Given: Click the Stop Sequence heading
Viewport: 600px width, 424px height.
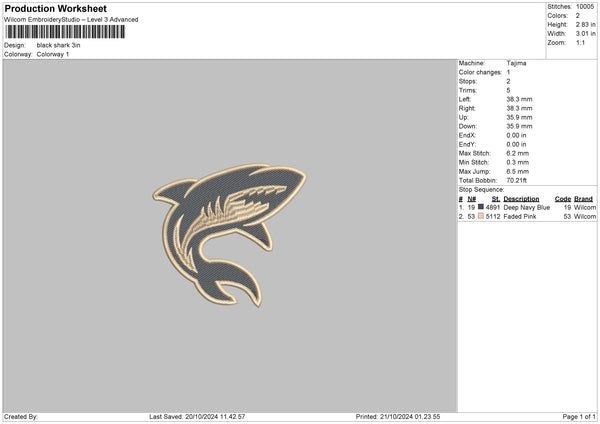Looking at the screenshot, I should [x=481, y=190].
